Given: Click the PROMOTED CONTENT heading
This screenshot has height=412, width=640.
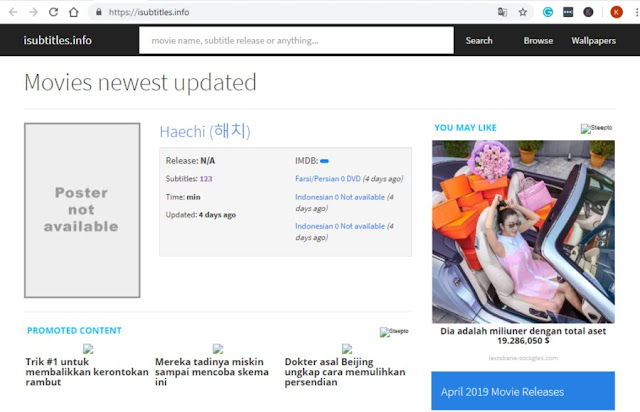Looking at the screenshot, I should coord(74,330).
